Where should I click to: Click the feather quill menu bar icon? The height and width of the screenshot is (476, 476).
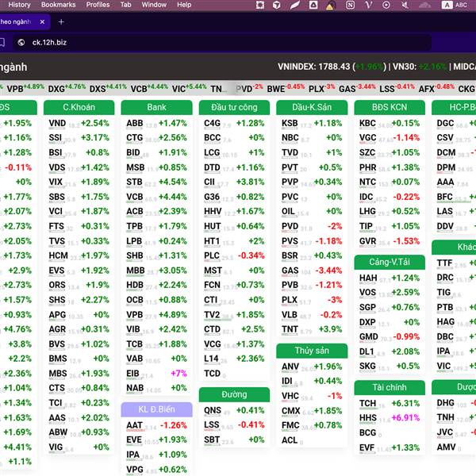pos(294,5)
